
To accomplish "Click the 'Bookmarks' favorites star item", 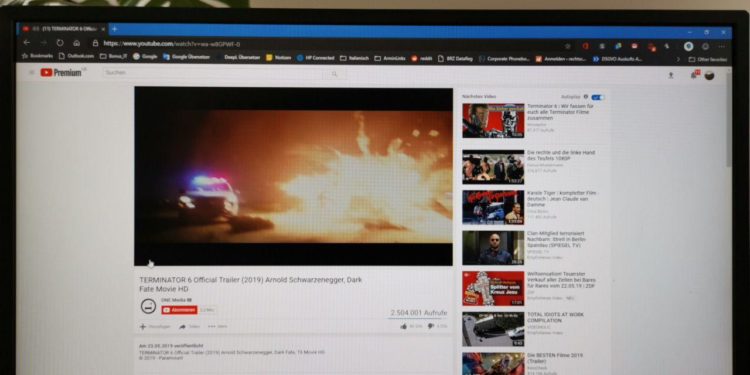I will point(37,56).
